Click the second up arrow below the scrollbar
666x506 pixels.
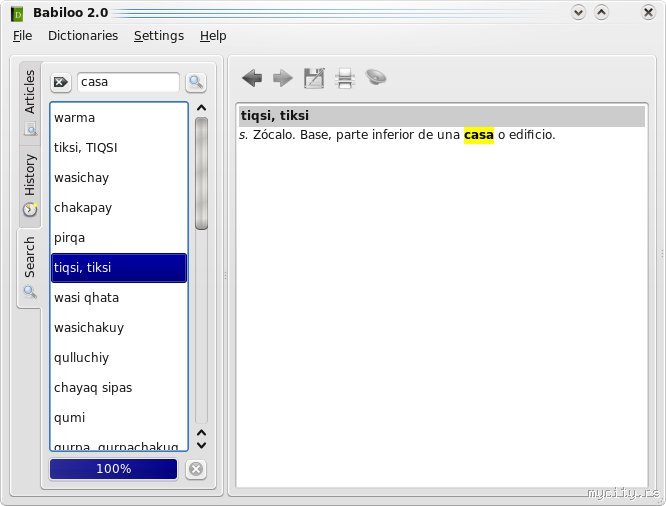coord(202,433)
